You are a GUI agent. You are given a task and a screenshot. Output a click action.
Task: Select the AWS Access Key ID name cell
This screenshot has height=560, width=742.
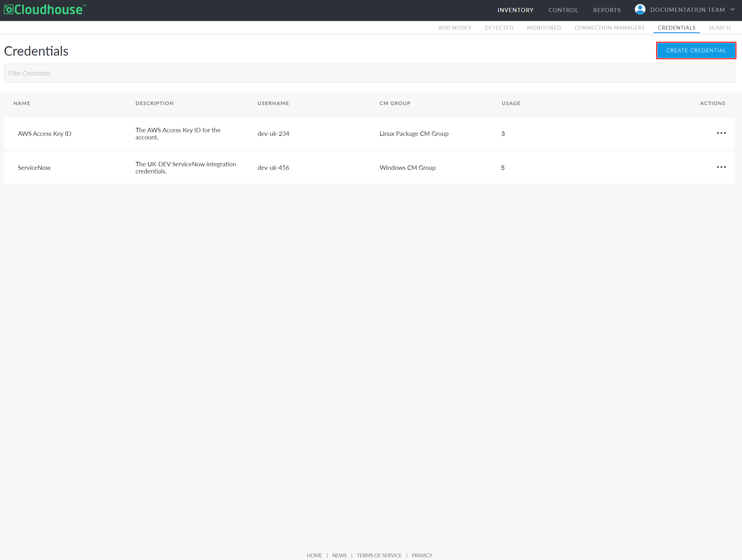click(x=44, y=133)
